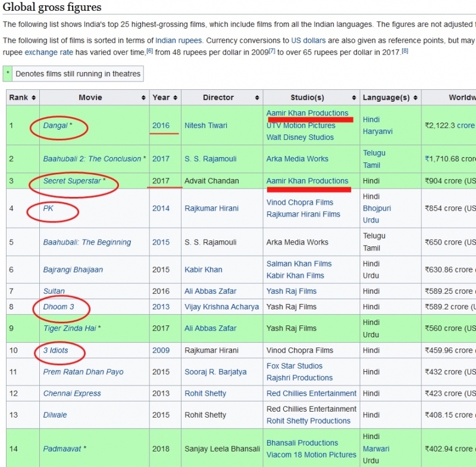Open the Bajrangi Bhaijaan movie link

click(x=73, y=269)
